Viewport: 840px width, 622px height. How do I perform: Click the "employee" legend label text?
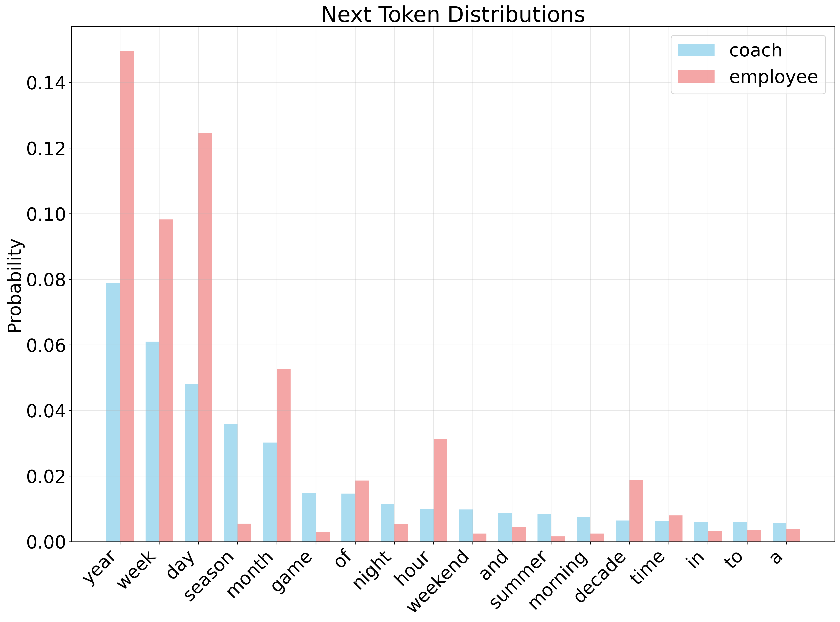pos(773,77)
